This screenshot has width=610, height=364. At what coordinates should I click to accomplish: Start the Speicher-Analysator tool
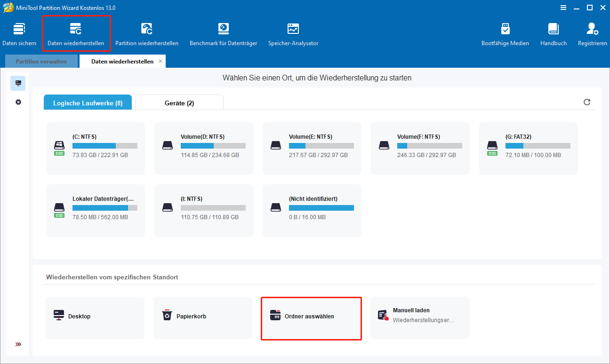[293, 34]
